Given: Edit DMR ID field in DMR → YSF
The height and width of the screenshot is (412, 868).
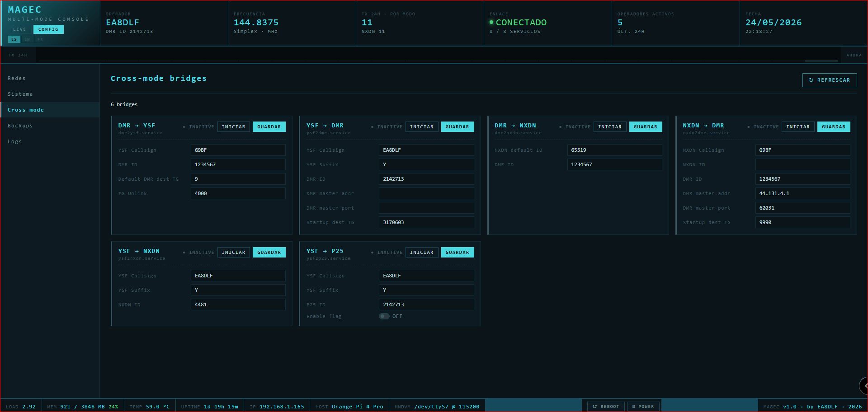Looking at the screenshot, I should 238,164.
